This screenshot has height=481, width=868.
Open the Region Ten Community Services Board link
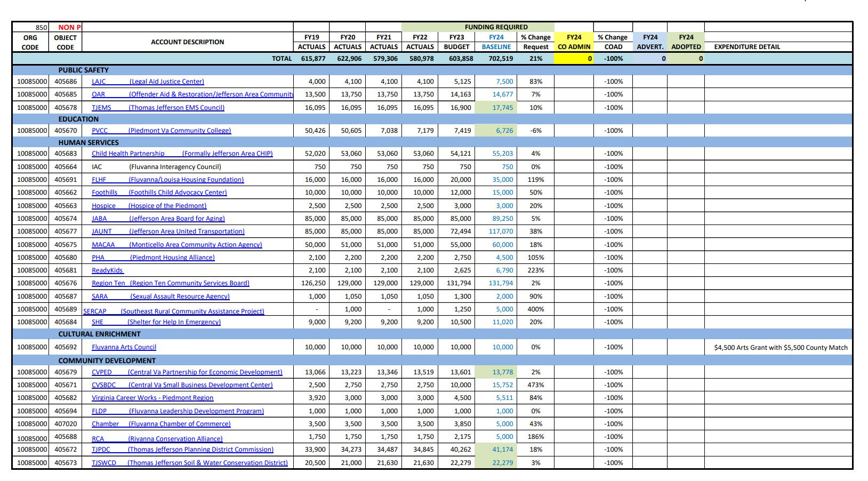[170, 283]
